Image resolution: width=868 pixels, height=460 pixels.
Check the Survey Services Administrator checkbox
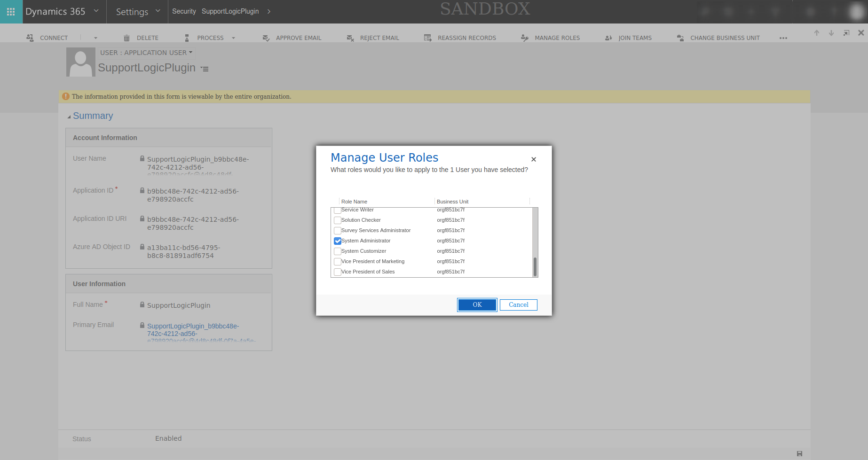pyautogui.click(x=337, y=231)
